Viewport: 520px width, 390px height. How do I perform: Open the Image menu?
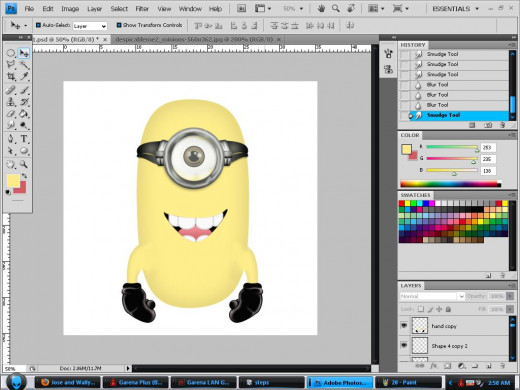(70, 9)
